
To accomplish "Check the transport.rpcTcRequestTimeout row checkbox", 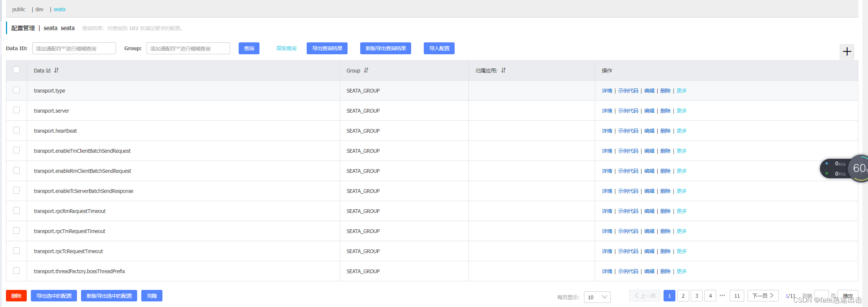I will (16, 251).
